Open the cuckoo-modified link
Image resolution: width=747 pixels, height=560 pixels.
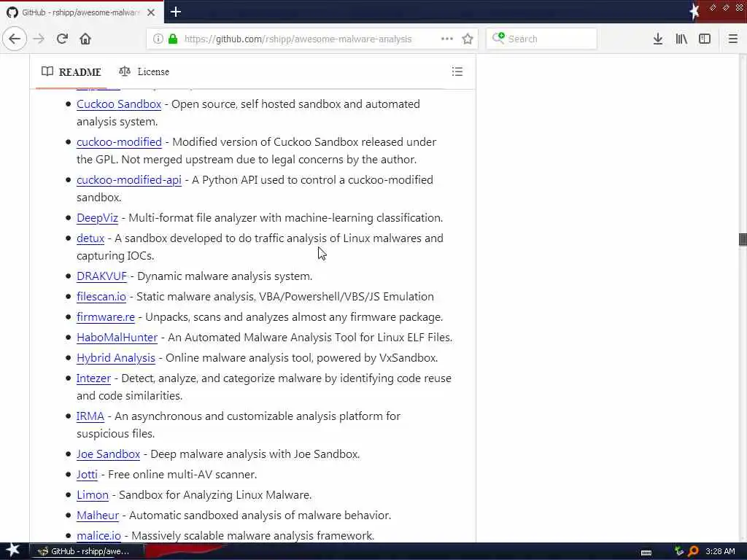[119, 142]
